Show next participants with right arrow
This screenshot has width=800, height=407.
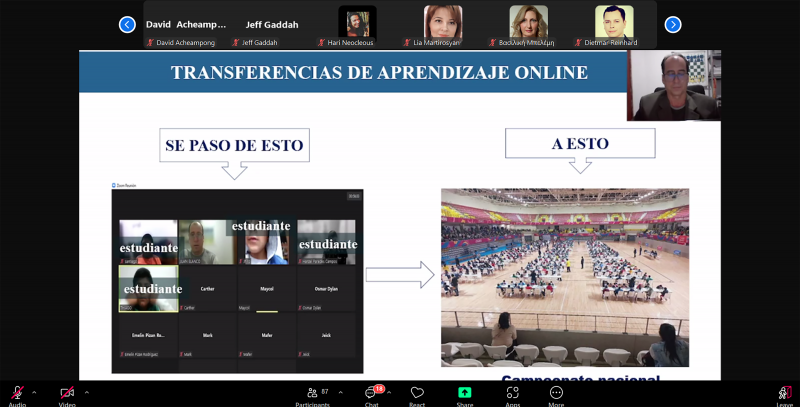coord(673,24)
